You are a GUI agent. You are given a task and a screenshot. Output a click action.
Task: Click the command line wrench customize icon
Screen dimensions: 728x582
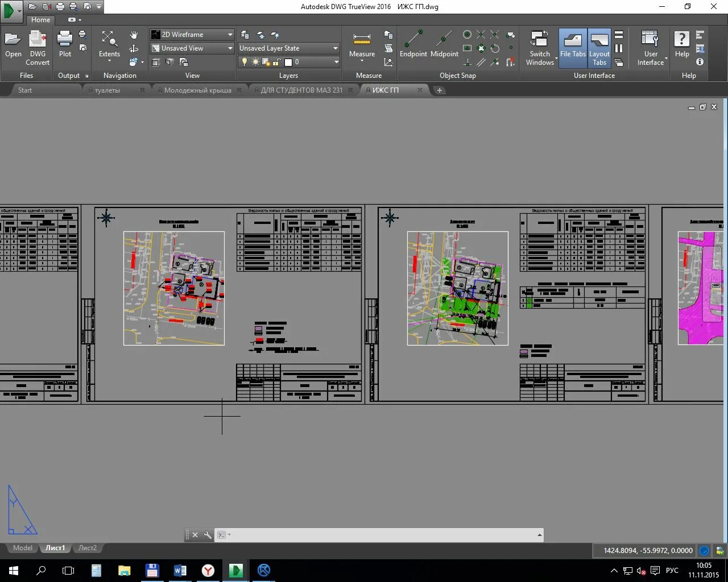point(208,535)
